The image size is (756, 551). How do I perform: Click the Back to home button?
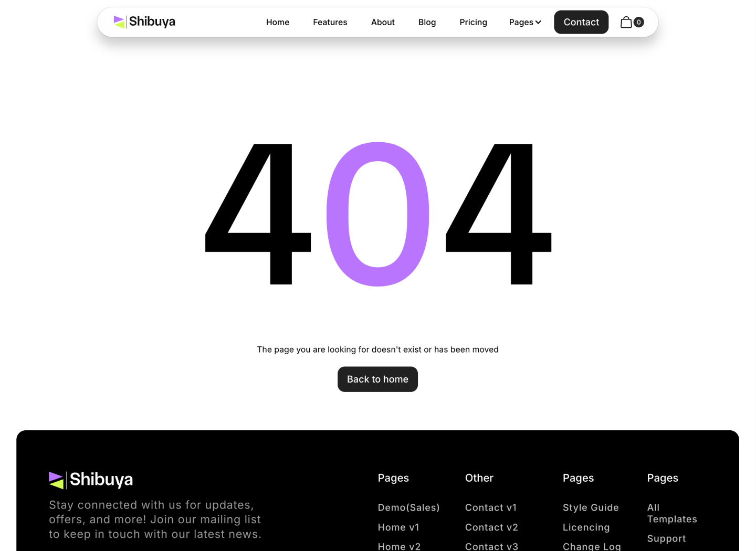[x=377, y=379]
